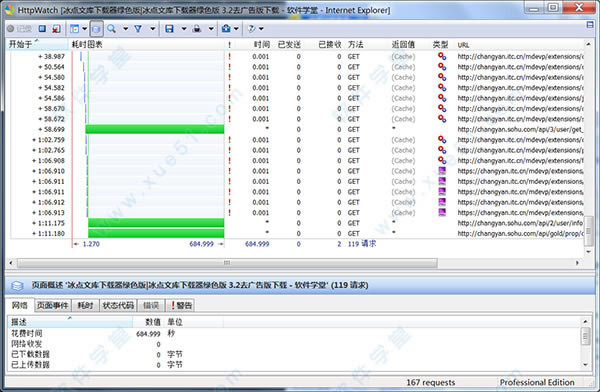600x392 pixels.
Task: Select the changyan.sohu.com/api/2/user/info URL
Action: click(520, 223)
